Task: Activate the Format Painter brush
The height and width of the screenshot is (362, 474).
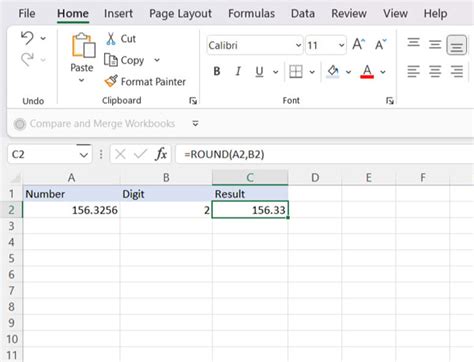Action: point(111,81)
